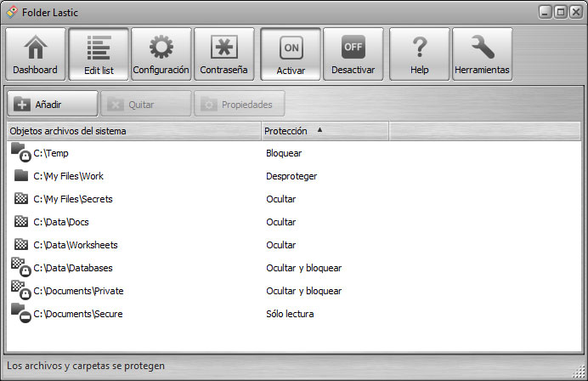Click the Quitar button
Image resolution: width=588 pixels, height=381 pixels.
click(x=146, y=104)
